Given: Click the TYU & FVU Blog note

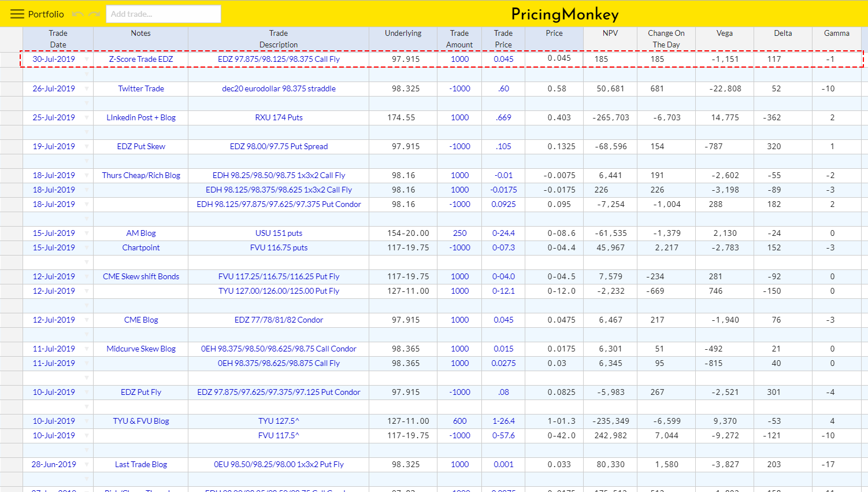Looking at the screenshot, I should [141, 421].
